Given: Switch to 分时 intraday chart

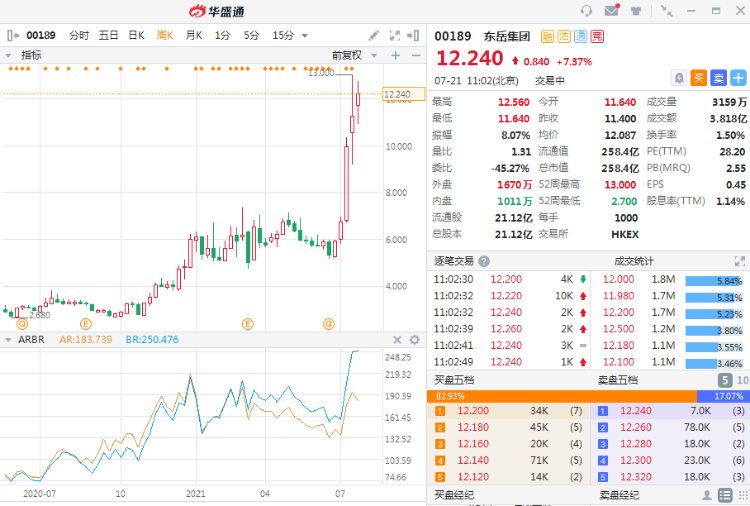Looking at the screenshot, I should coord(79,35).
